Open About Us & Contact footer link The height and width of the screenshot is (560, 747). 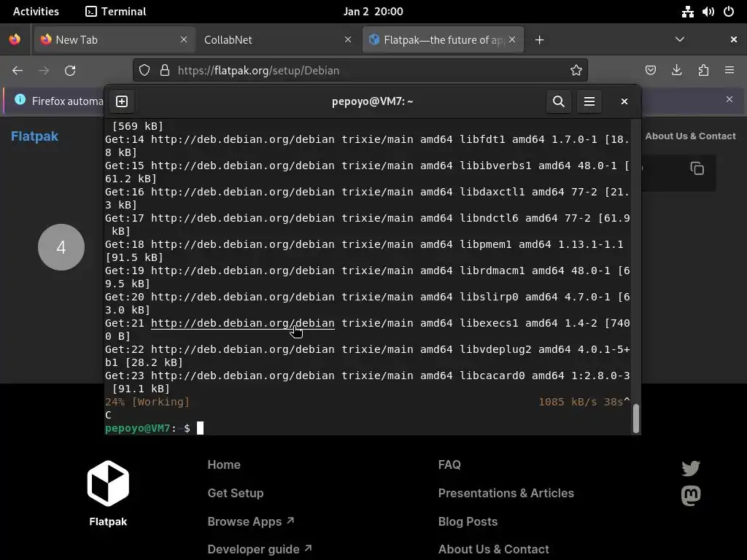(x=494, y=549)
